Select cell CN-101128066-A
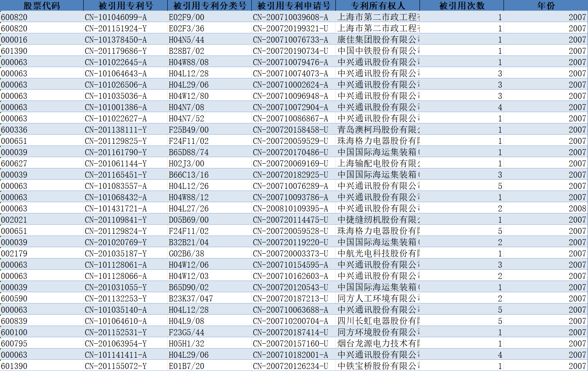 click(125, 276)
